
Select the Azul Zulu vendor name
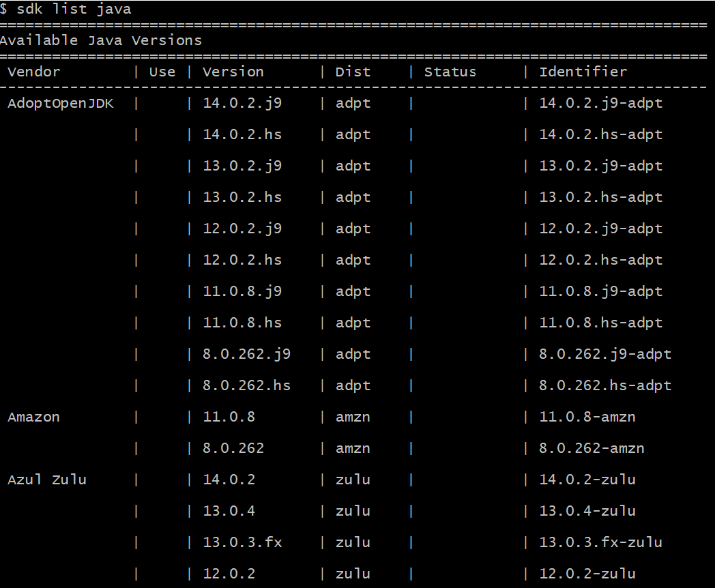(x=47, y=480)
